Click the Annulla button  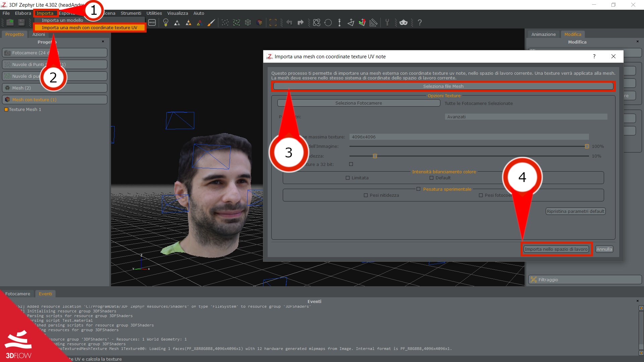tap(604, 249)
